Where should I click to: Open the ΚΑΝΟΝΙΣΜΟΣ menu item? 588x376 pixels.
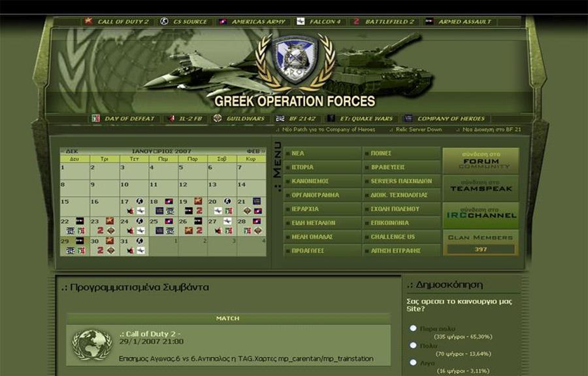[322, 181]
